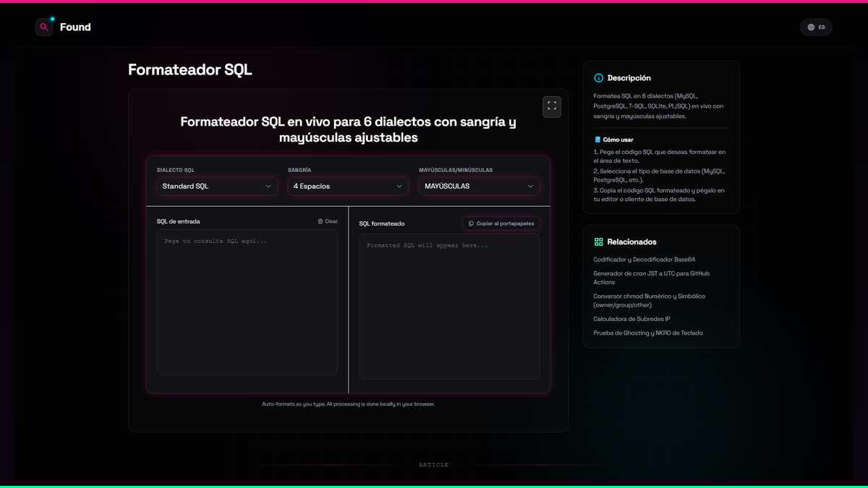Open Conversor chmod Numérico y Simbólico link
868x488 pixels.
click(x=650, y=301)
